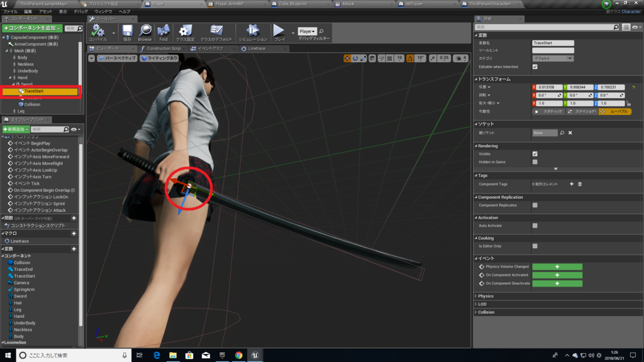Image resolution: width=644 pixels, height=362 pixels.
Task: Delete Component Tags elements trash icon
Action: pos(580,184)
